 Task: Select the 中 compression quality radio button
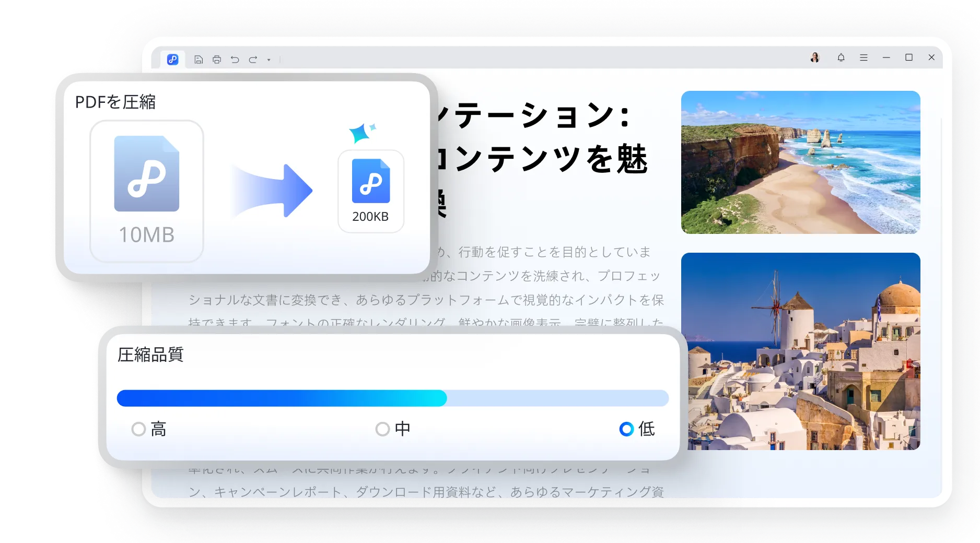coord(382,429)
